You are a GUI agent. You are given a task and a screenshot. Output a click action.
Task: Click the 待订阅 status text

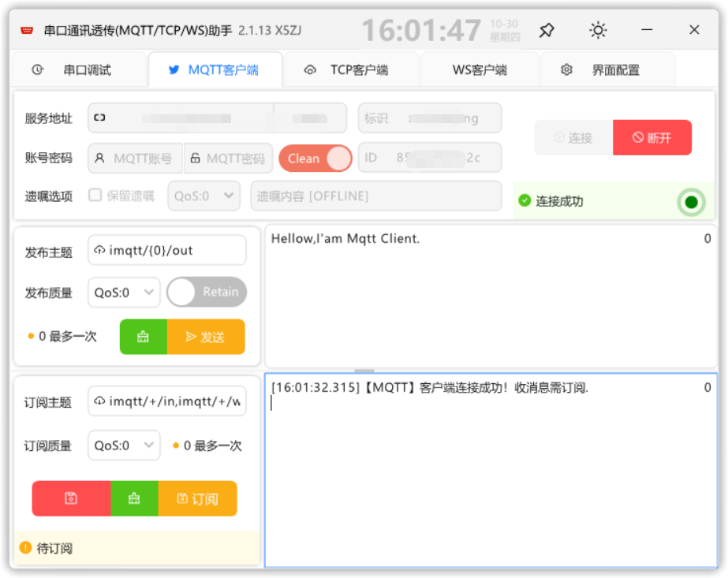54,548
